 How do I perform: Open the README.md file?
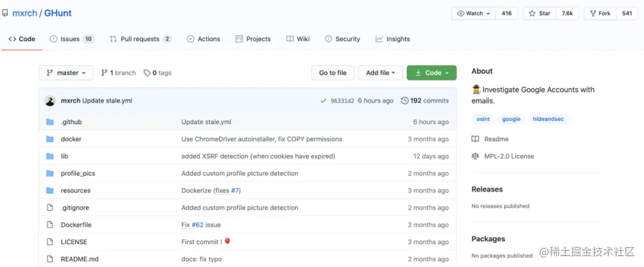click(80, 259)
